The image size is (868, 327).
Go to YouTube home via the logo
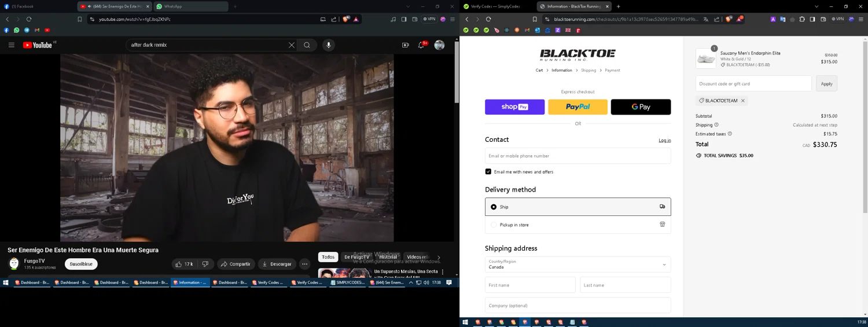pos(38,45)
